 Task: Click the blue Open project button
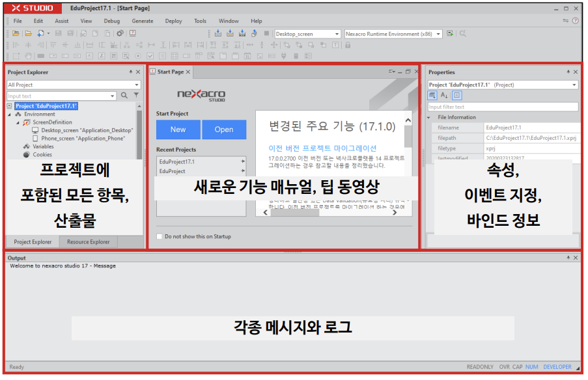point(224,129)
